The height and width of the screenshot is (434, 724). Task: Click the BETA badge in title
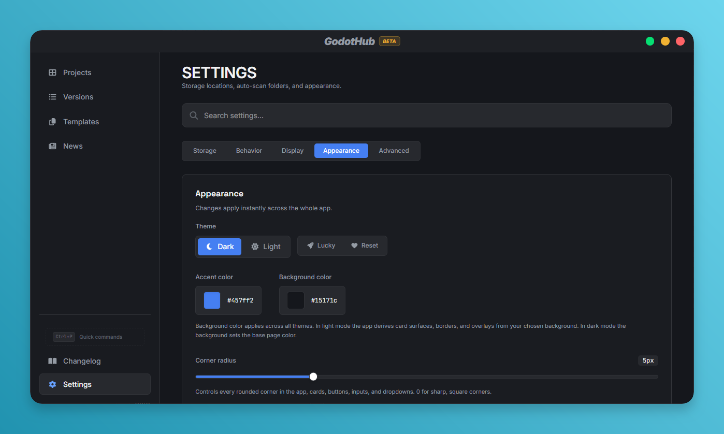click(389, 41)
